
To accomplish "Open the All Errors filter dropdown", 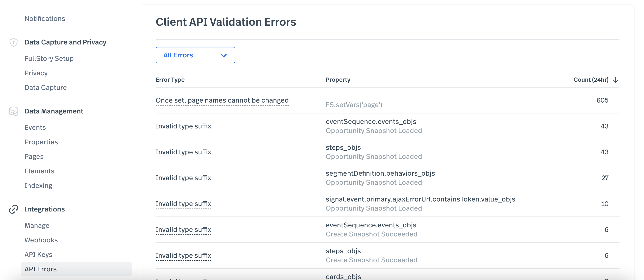I will click(x=195, y=55).
